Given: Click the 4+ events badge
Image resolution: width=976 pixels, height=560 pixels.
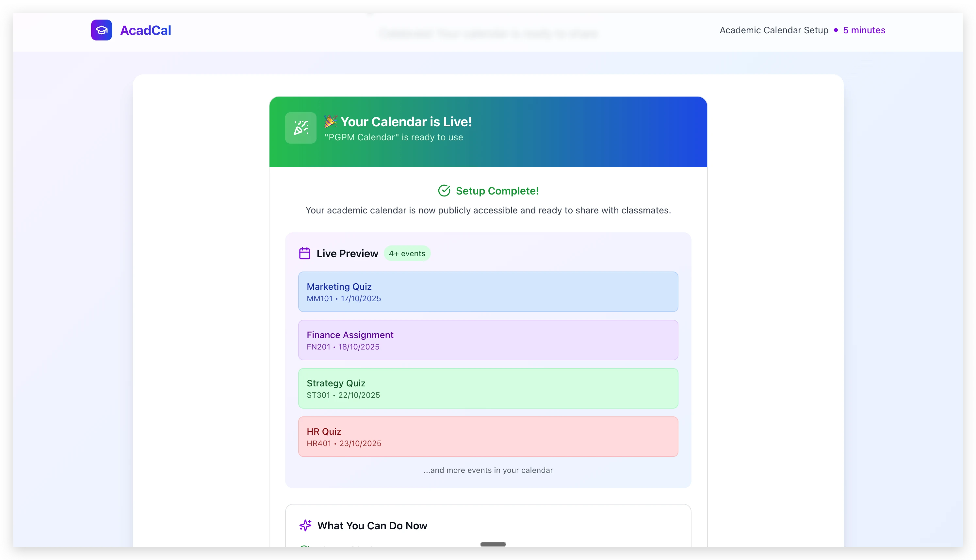Looking at the screenshot, I should 407,253.
